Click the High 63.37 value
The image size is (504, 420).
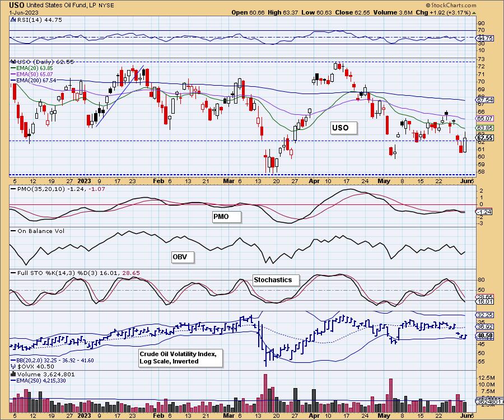pyautogui.click(x=283, y=12)
